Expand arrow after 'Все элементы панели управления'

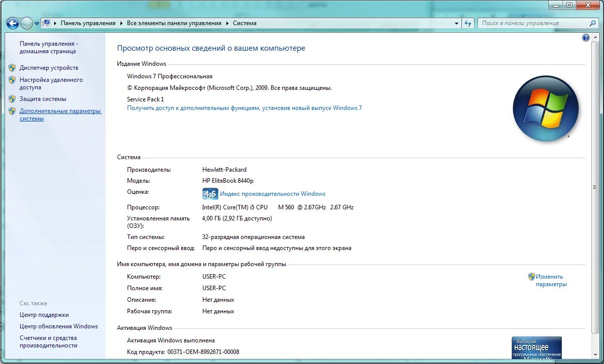click(227, 23)
